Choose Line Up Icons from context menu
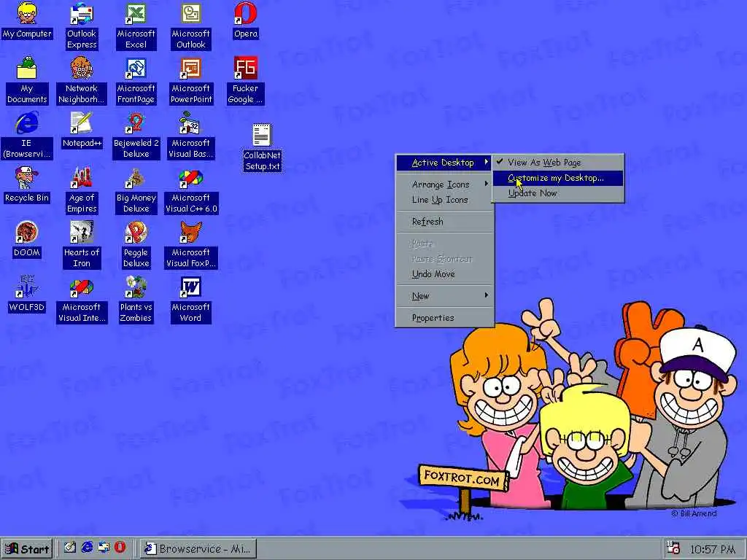747x560 pixels. (x=444, y=200)
